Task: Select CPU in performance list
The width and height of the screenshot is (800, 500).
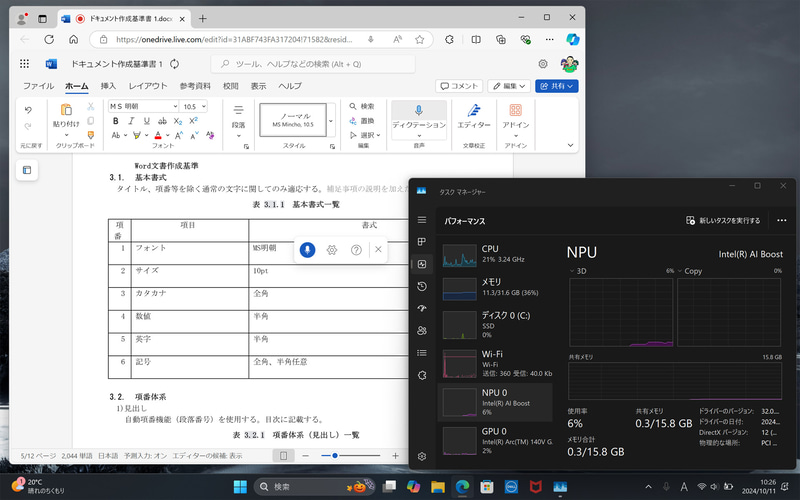Action: pos(495,254)
